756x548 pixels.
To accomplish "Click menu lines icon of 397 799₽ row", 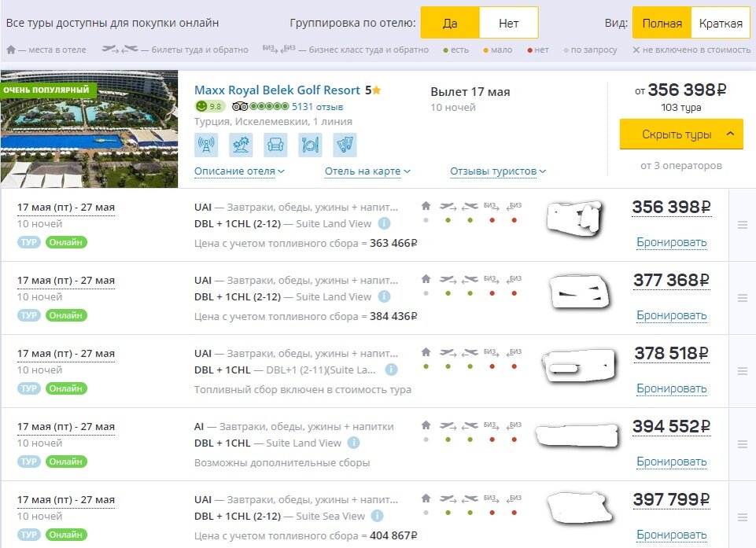I will point(742,517).
